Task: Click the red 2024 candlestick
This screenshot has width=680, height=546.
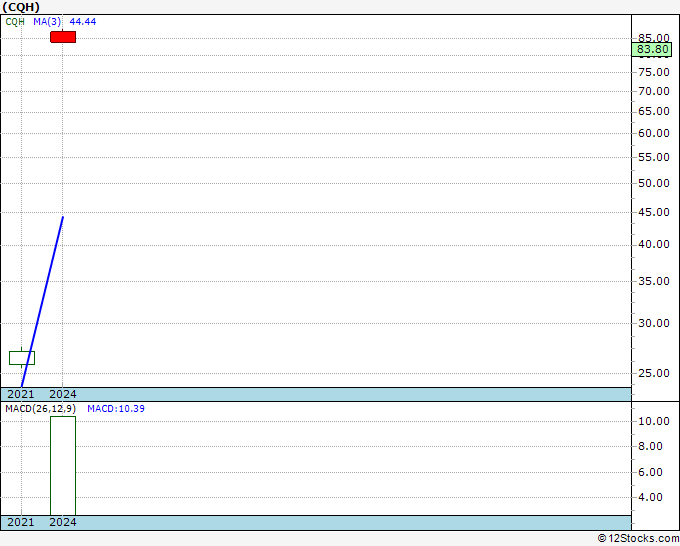Action: point(63,37)
